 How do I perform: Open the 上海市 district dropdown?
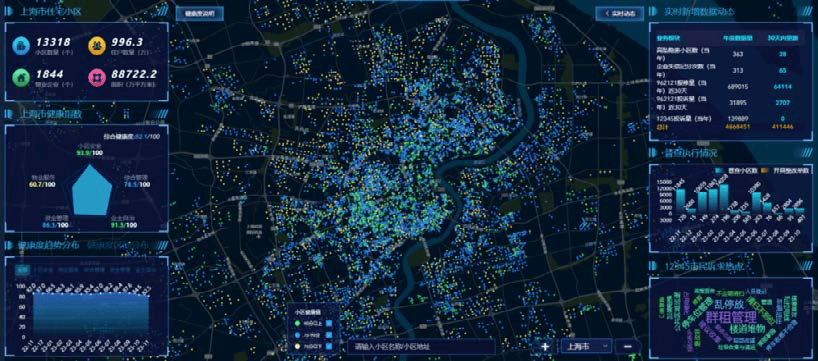pos(586,346)
